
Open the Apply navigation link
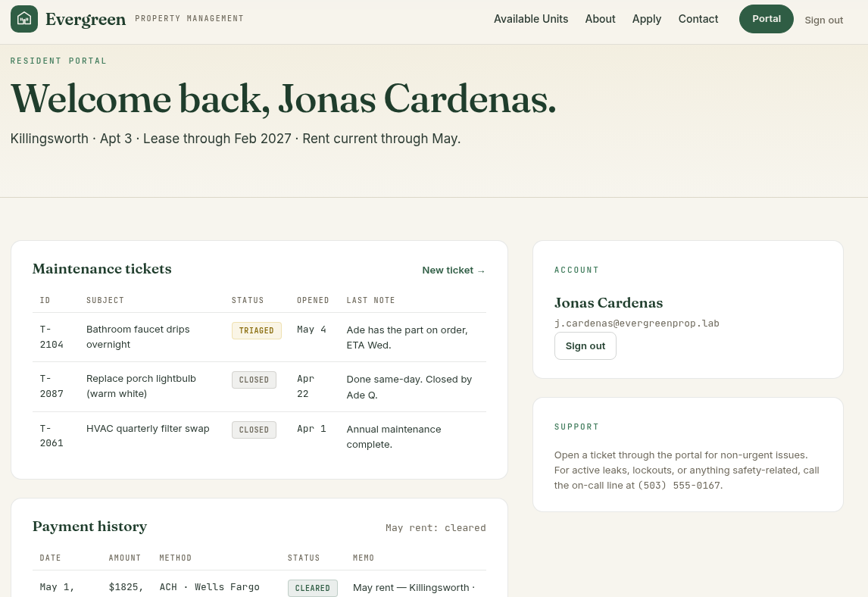[x=647, y=19]
